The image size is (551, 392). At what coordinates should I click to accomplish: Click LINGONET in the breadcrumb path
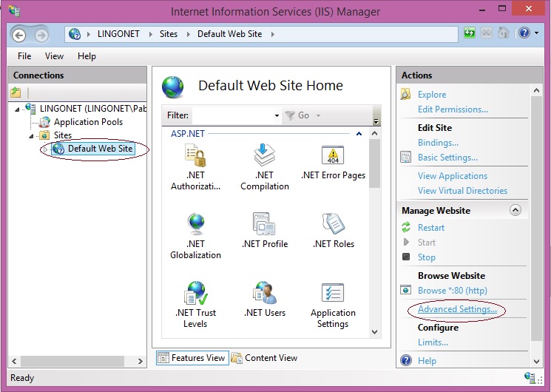[118, 34]
